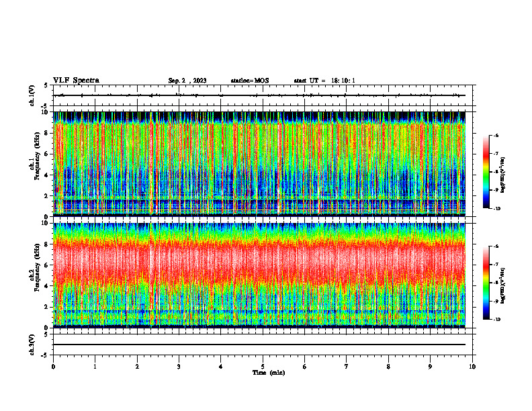The height and width of the screenshot is (411, 532).
Task: Click the "5" tick on ch.1(V) voltage axis
Action: (x=47, y=85)
